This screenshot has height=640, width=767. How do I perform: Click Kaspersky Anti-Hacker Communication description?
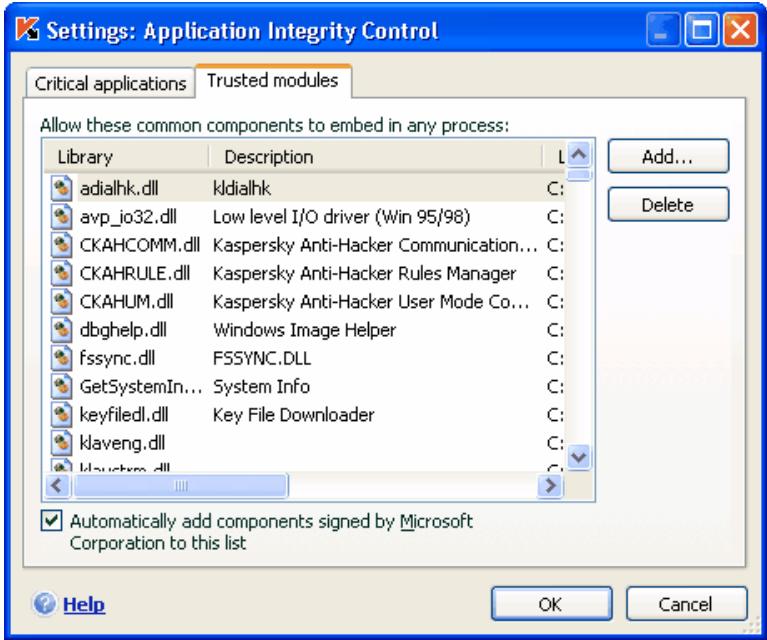pyautogui.click(x=375, y=245)
